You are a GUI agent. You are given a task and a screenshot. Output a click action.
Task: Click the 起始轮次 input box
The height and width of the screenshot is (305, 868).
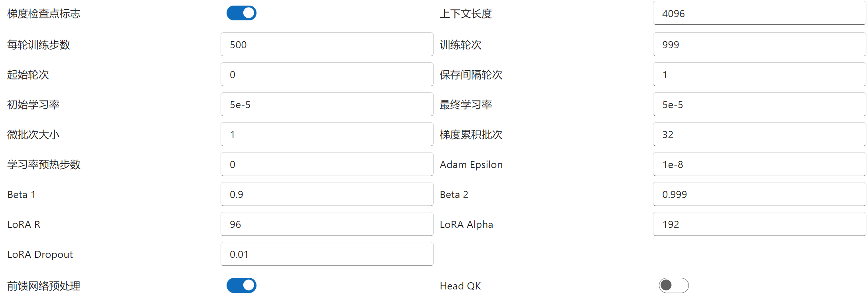tap(326, 75)
